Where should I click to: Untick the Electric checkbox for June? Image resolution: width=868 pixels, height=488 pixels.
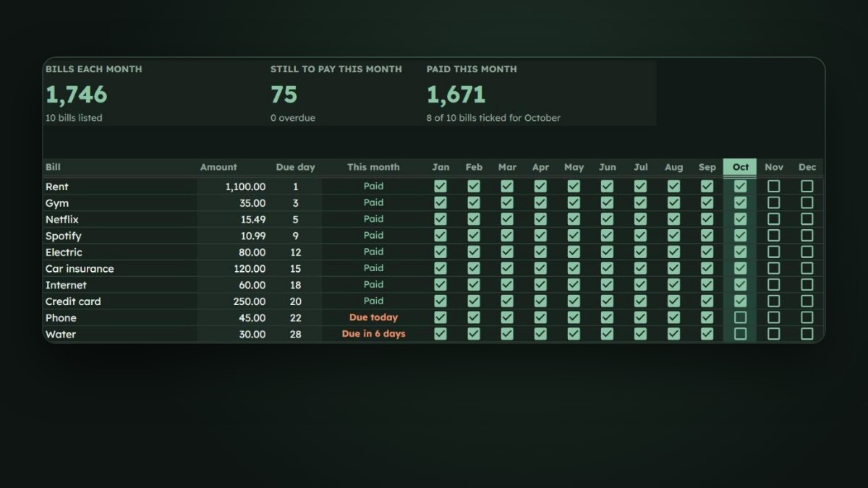pyautogui.click(x=607, y=252)
